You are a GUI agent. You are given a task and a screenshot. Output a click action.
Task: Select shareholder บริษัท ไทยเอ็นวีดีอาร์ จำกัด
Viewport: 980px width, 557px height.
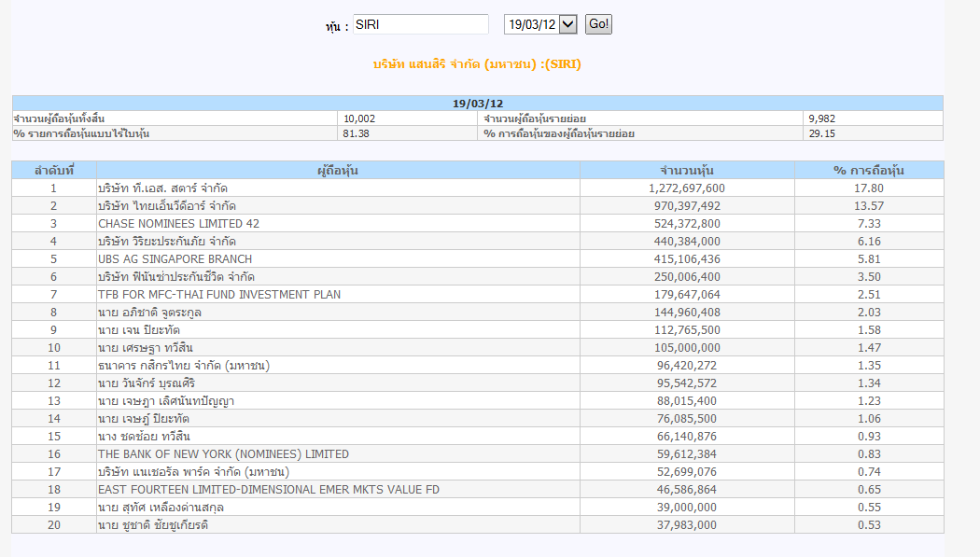point(167,206)
